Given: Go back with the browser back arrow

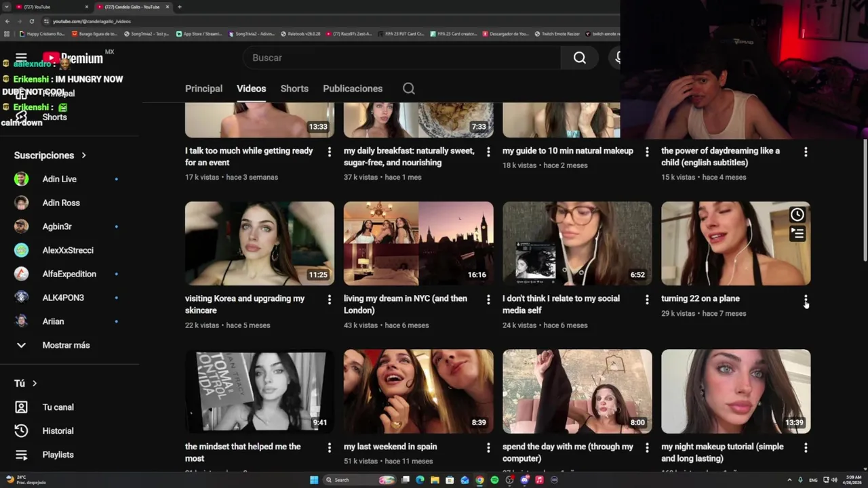Looking at the screenshot, I should (x=7, y=21).
